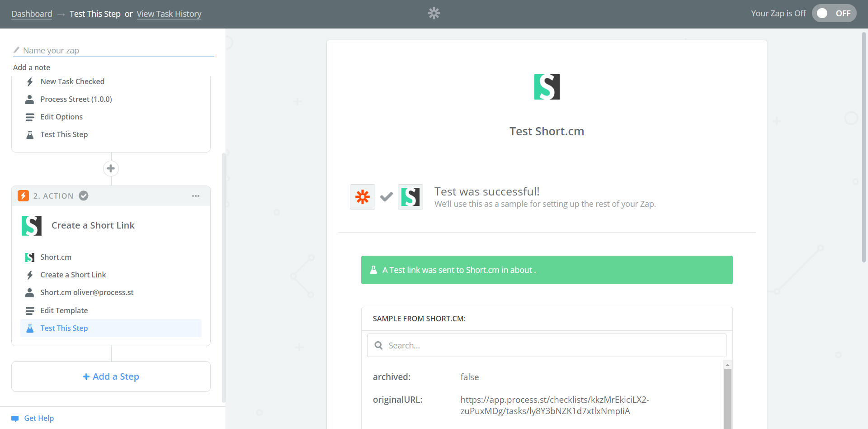Viewport: 868px width, 429px height.
Task: Click the magnifying glass in the sample search box
Action: click(379, 345)
